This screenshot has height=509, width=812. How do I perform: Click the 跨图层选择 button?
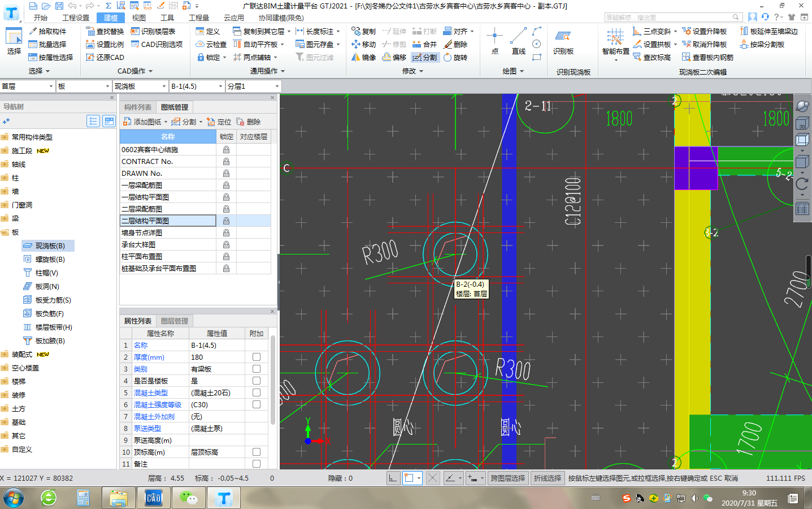click(x=508, y=478)
